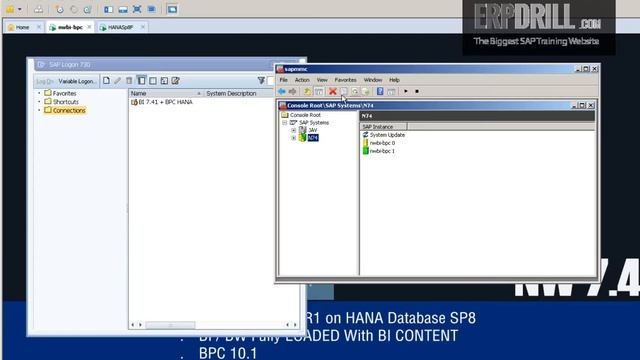Close the HANASp8P tab using its X

point(143,27)
